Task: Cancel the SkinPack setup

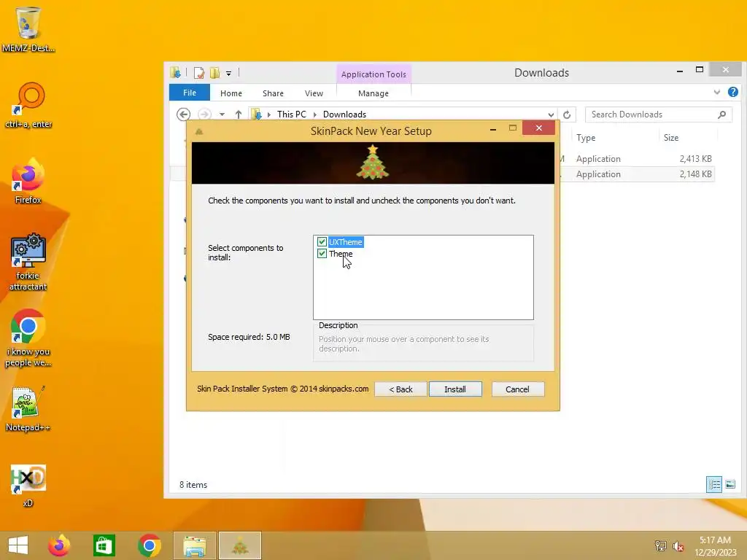Action: 517,389
